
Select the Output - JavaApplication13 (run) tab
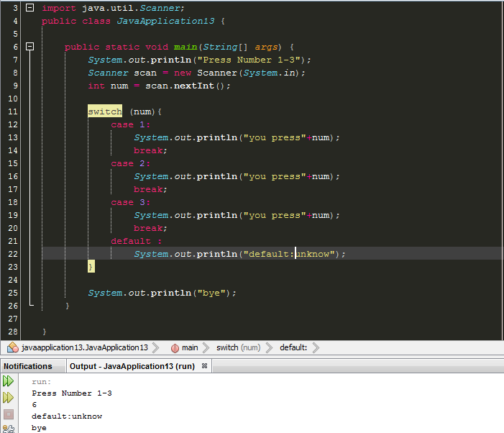click(132, 366)
